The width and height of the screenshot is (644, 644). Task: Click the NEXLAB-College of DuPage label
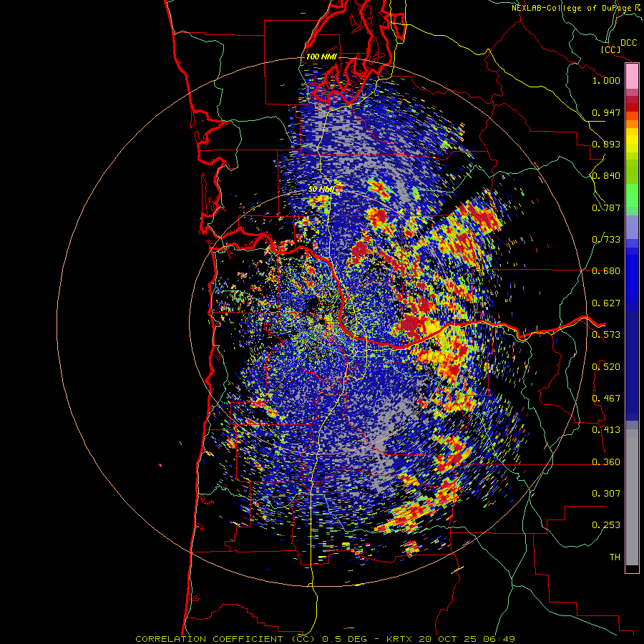572,8
